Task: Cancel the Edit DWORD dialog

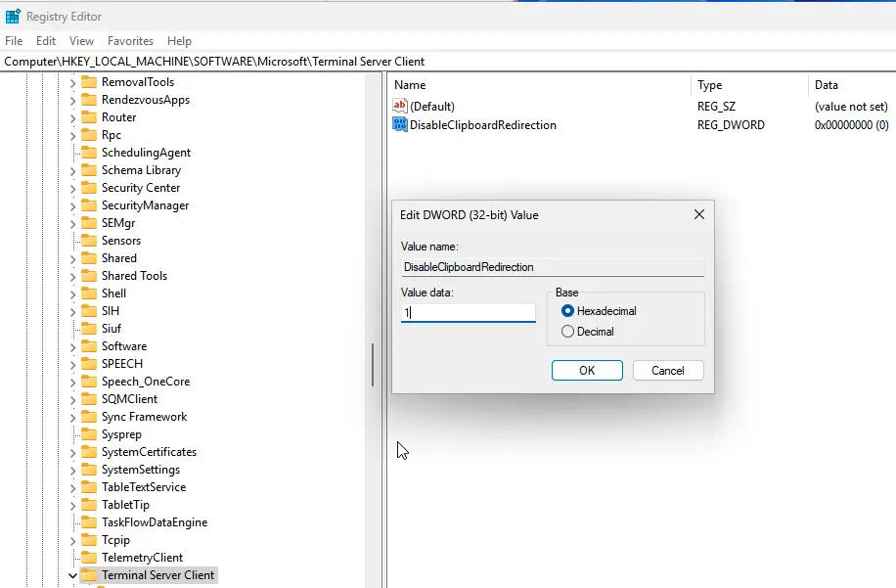Action: click(x=668, y=371)
